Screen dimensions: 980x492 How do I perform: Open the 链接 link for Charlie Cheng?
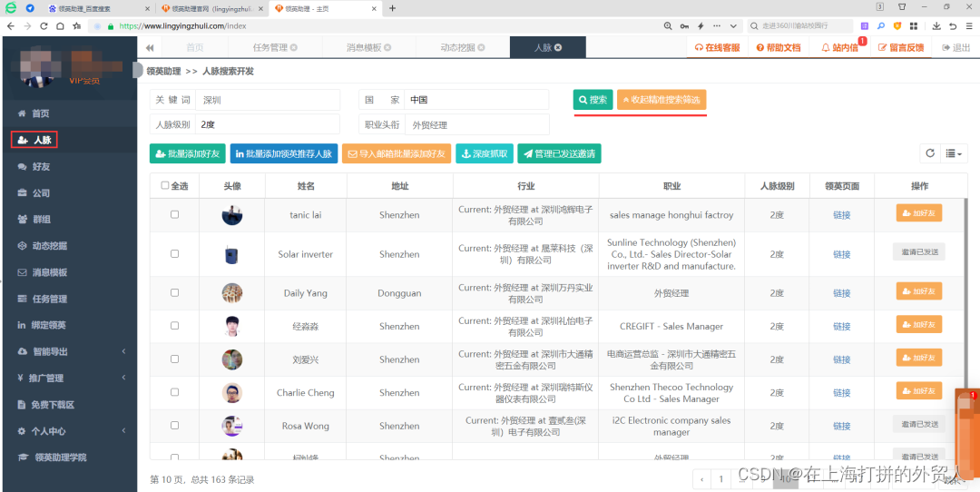[x=842, y=393]
